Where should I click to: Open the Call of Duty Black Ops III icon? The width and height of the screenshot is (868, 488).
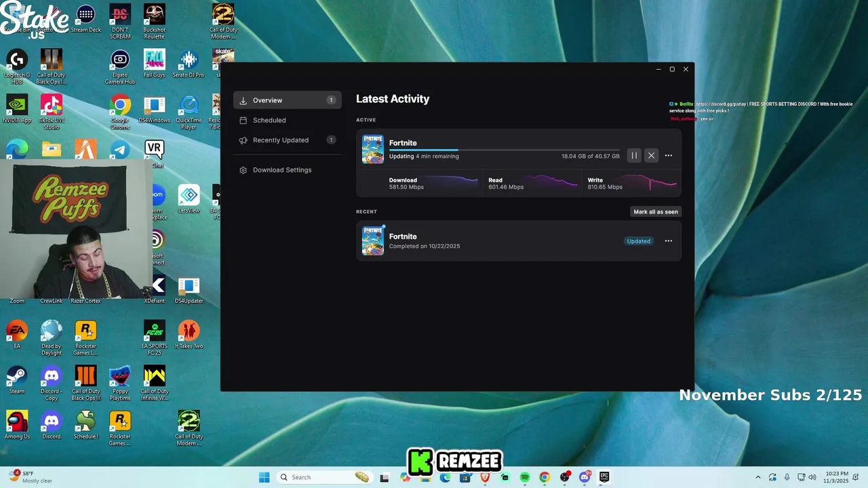[85, 384]
